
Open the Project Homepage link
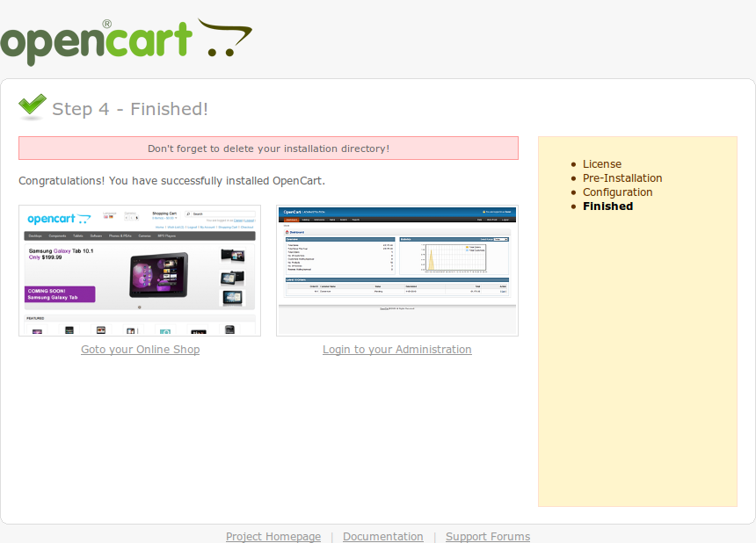pos(273,536)
